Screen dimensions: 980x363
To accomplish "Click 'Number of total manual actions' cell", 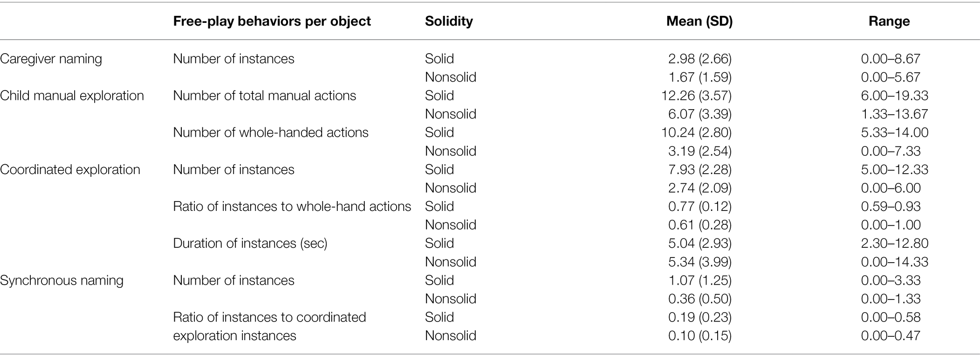I will tap(264, 96).
